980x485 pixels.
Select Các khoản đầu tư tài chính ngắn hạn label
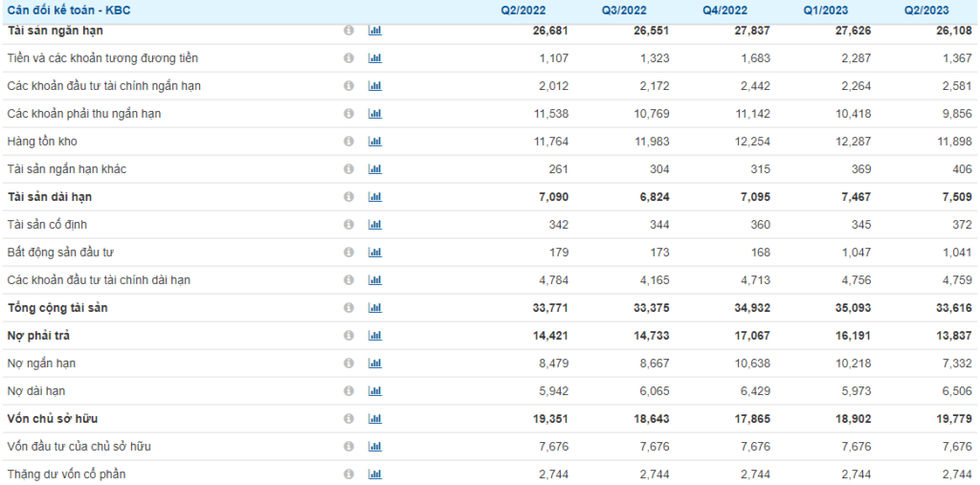click(x=103, y=86)
